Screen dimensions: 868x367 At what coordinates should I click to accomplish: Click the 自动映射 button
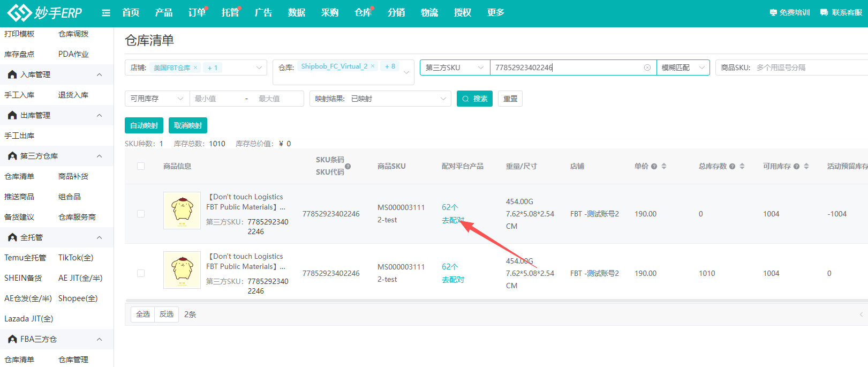point(144,125)
